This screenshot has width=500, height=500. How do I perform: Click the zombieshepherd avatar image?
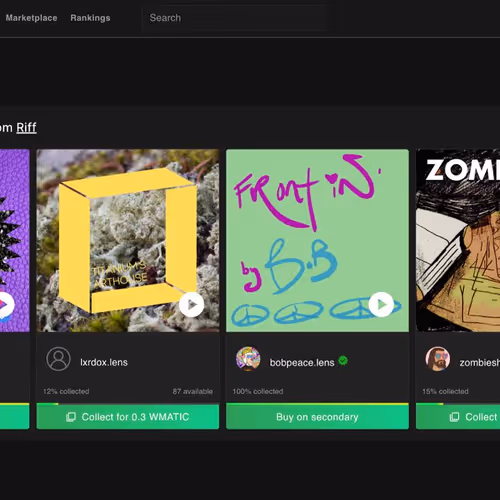[438, 359]
